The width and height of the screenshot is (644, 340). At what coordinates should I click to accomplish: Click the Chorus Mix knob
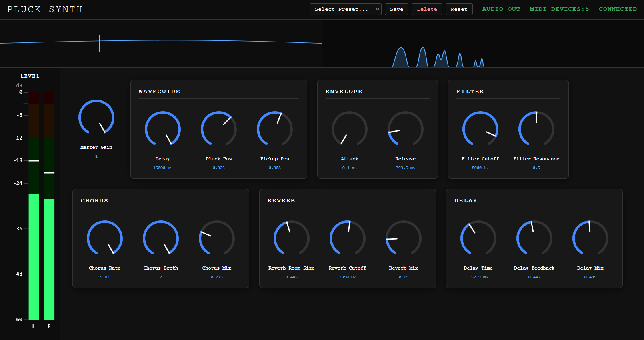(x=217, y=238)
